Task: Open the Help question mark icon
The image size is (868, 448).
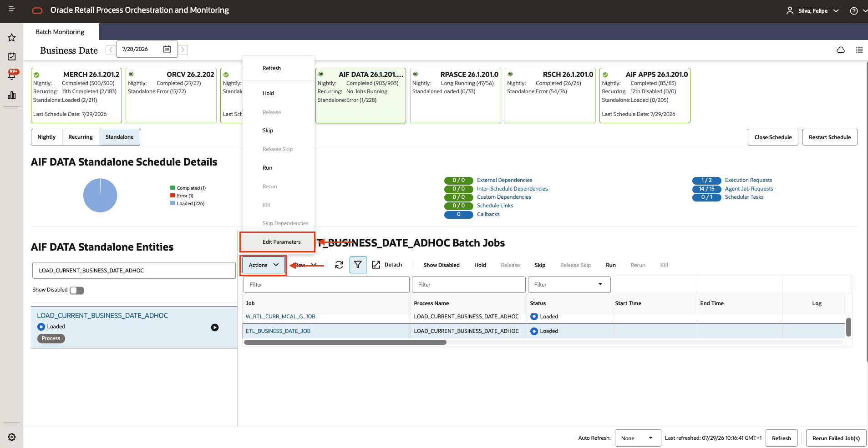Action: (854, 11)
